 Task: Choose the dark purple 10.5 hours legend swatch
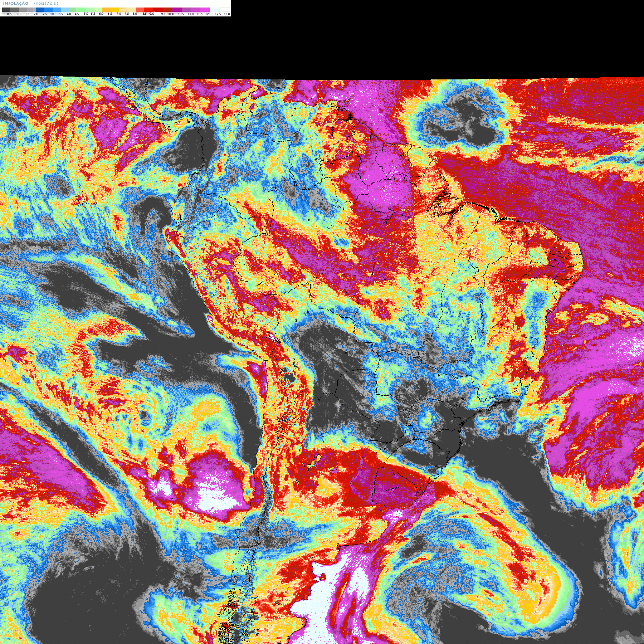177,10
